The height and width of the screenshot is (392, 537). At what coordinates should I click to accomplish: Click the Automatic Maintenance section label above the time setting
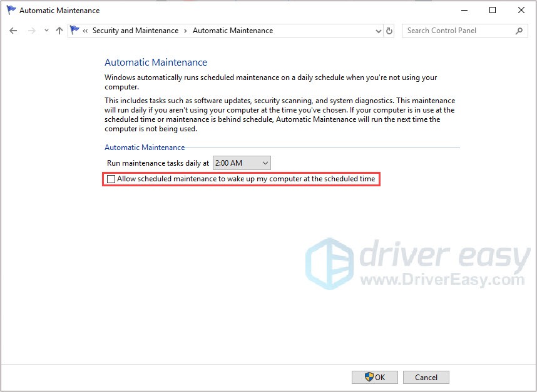click(x=145, y=148)
